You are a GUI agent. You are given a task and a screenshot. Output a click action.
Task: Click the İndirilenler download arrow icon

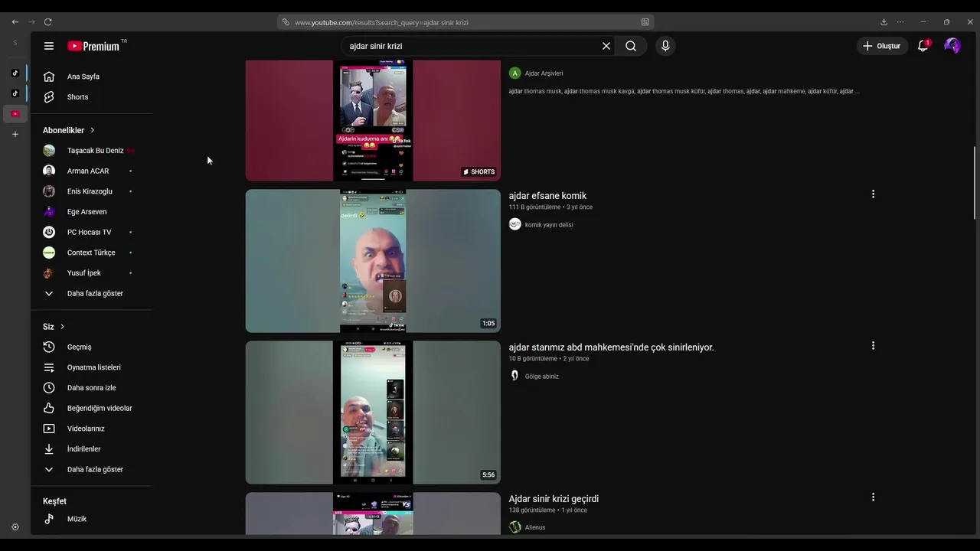coord(49,449)
